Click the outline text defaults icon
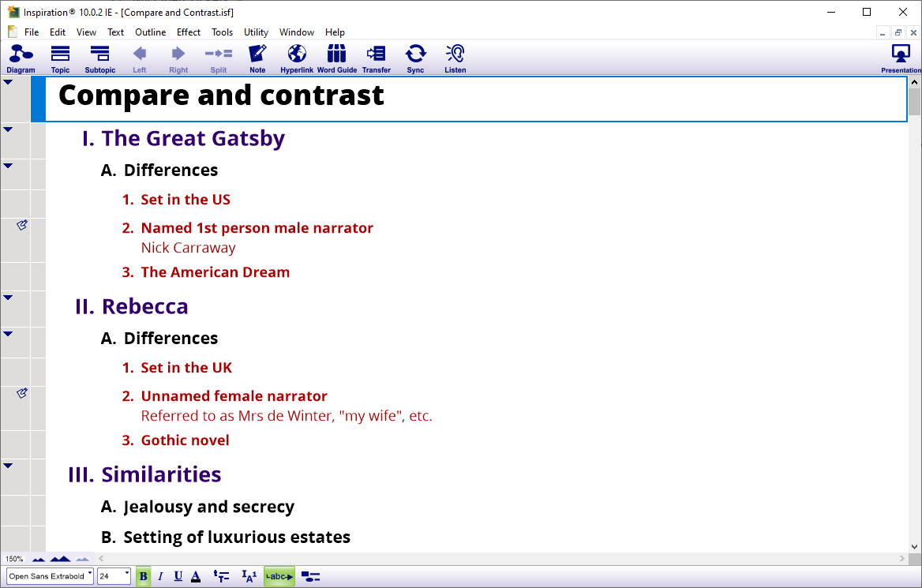 coord(221,576)
